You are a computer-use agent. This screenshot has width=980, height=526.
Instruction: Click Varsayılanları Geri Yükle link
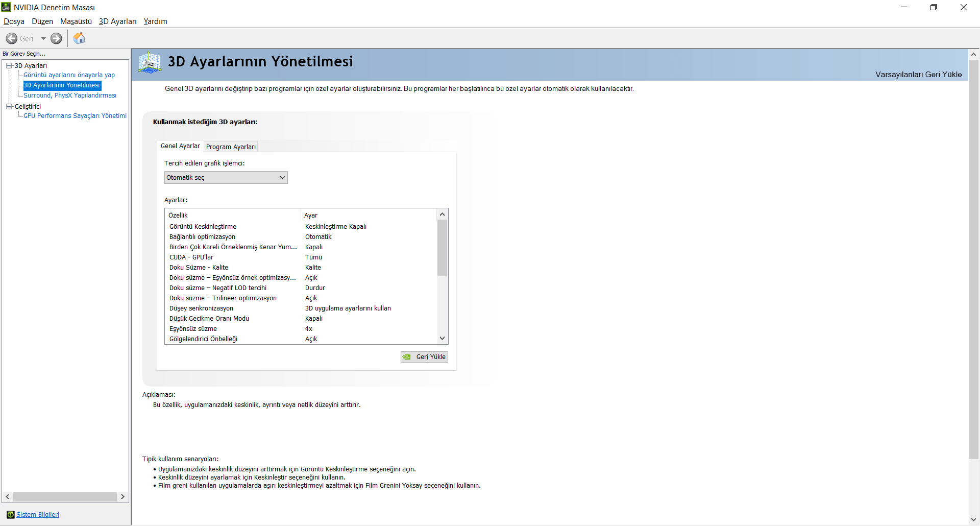coord(918,75)
